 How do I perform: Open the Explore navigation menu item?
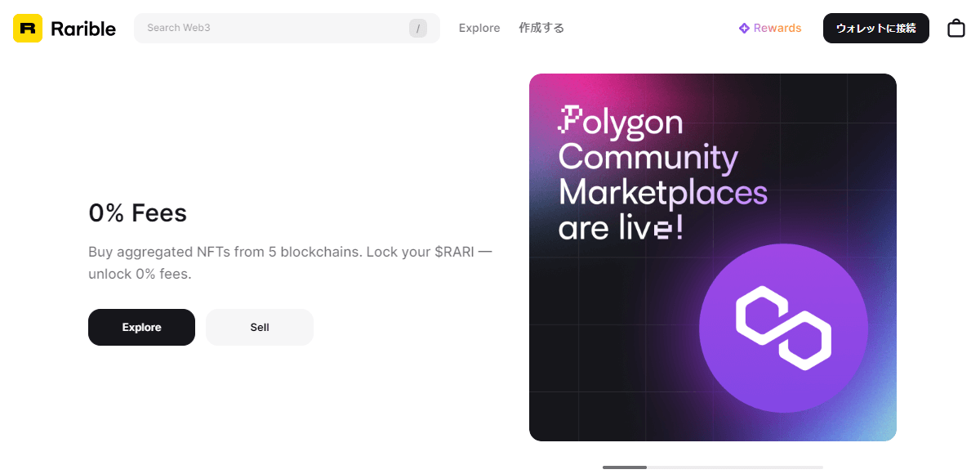coord(479,28)
